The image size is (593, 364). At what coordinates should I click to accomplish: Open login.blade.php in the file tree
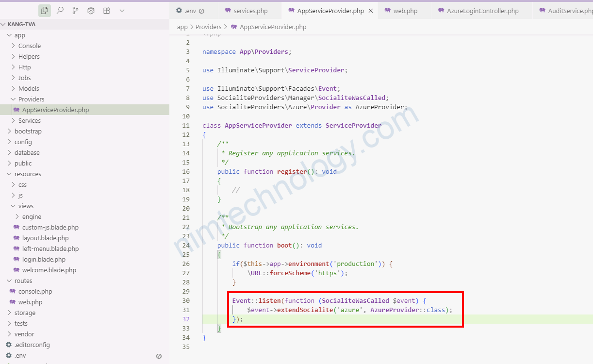click(x=44, y=260)
